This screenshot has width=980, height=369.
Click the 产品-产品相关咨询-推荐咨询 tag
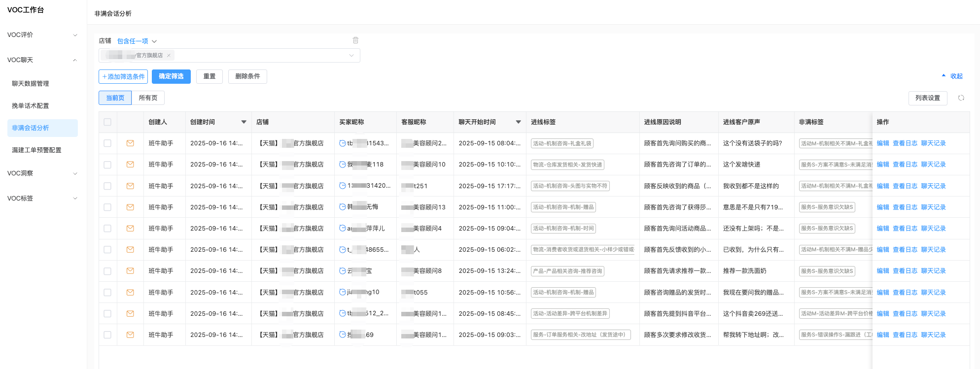[567, 271]
